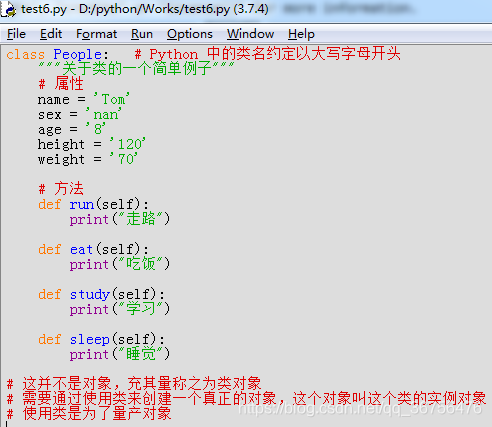This screenshot has height=427, width=492.
Task: Click the line name = 'Tom'
Action: click(83, 99)
